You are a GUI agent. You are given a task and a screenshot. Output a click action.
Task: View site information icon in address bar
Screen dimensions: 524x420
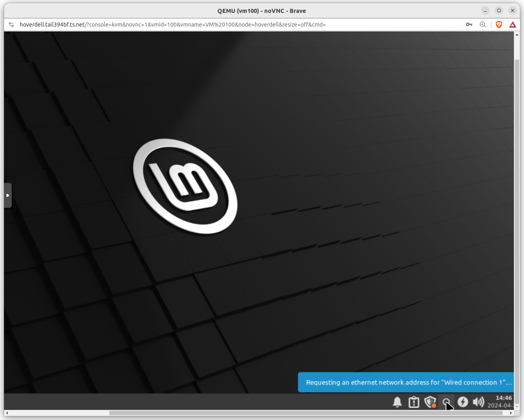(11, 25)
